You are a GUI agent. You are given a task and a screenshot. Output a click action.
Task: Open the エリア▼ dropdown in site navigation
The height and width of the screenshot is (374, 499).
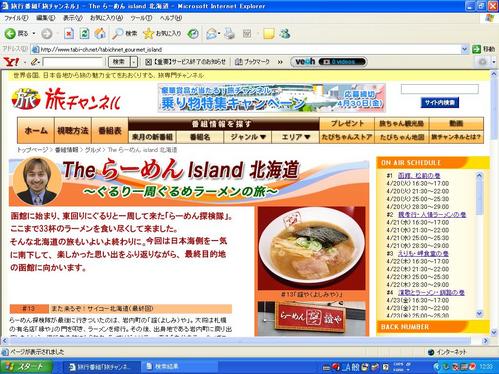point(296,137)
